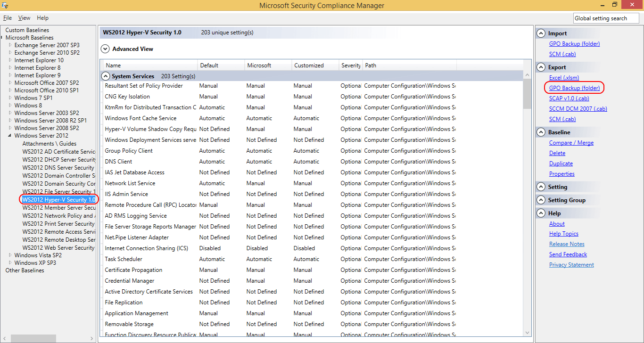The height and width of the screenshot is (343, 644).
Task: Expand the Setting panel chevron
Action: (x=541, y=187)
